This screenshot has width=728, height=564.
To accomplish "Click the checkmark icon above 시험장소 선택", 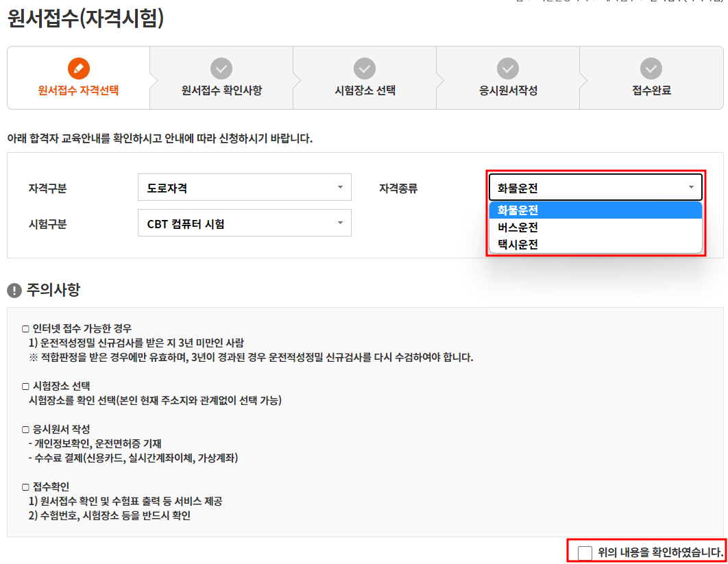I will (x=364, y=68).
